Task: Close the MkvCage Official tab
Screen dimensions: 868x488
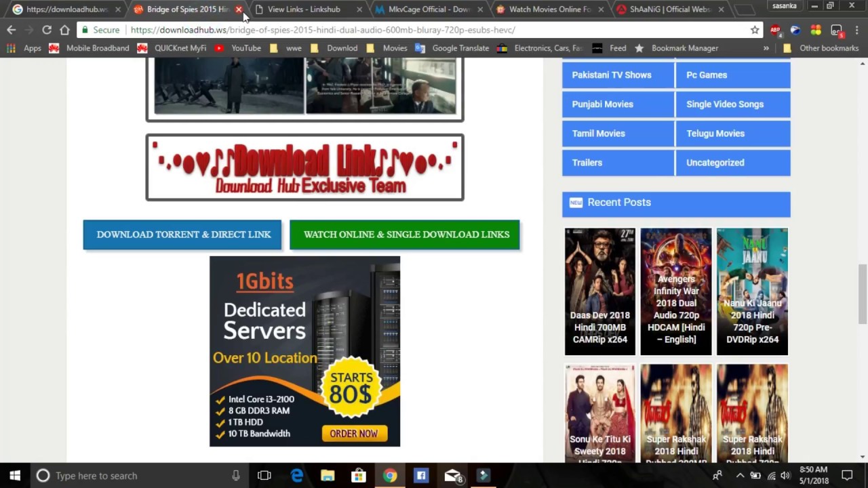Action: point(480,9)
